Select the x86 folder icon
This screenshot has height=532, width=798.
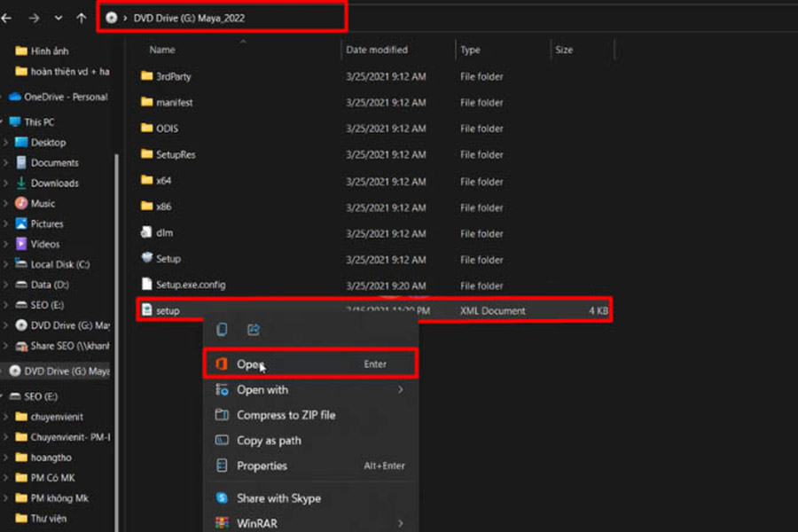pos(146,206)
